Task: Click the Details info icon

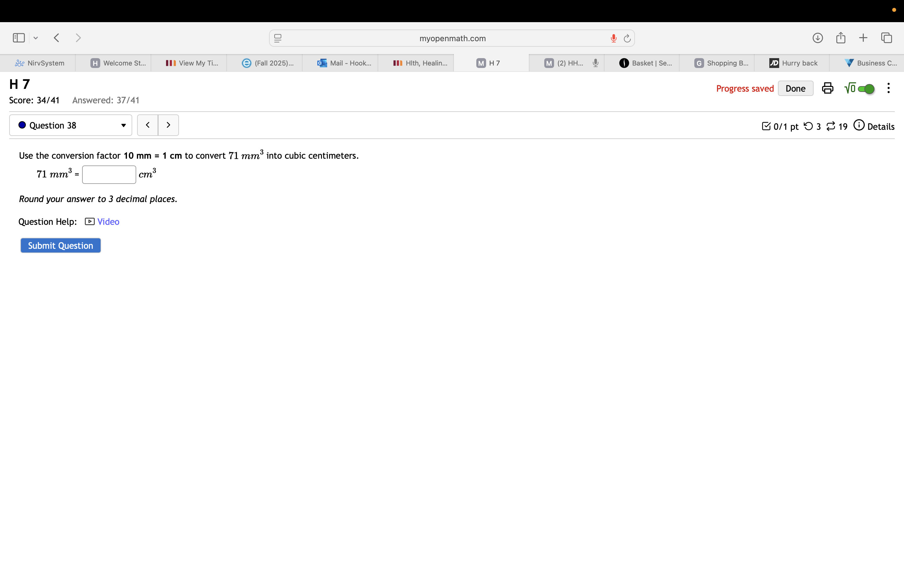Action: (x=859, y=125)
